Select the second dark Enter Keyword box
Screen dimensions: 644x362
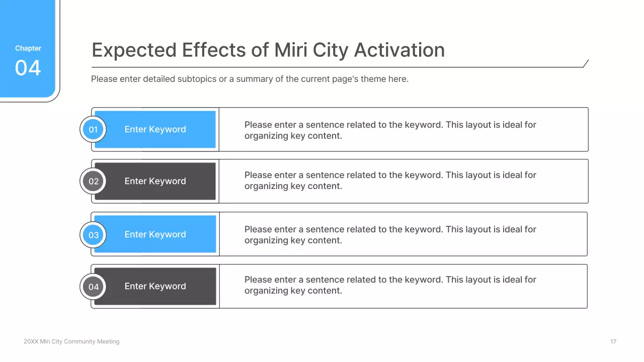[x=155, y=182]
